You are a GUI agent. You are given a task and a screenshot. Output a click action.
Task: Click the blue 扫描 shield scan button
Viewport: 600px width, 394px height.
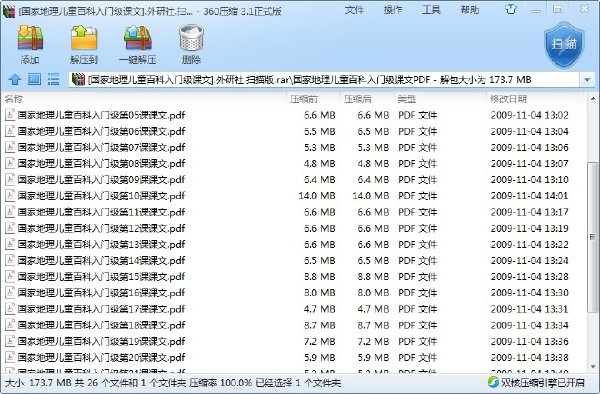[564, 45]
